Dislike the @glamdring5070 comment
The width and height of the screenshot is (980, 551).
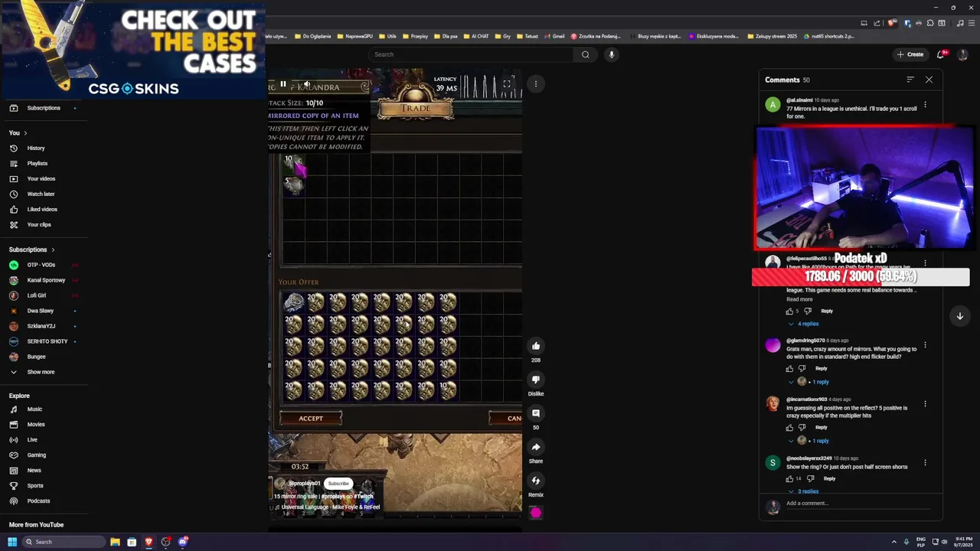[x=802, y=369]
